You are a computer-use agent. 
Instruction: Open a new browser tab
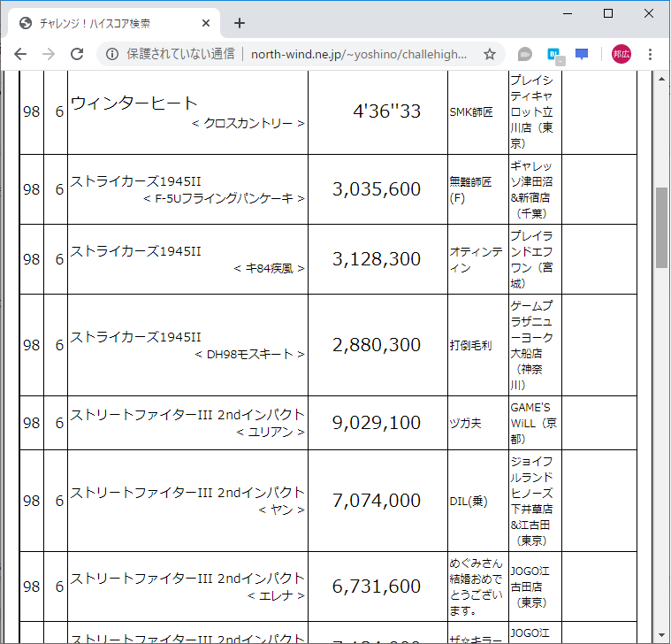pyautogui.click(x=240, y=23)
